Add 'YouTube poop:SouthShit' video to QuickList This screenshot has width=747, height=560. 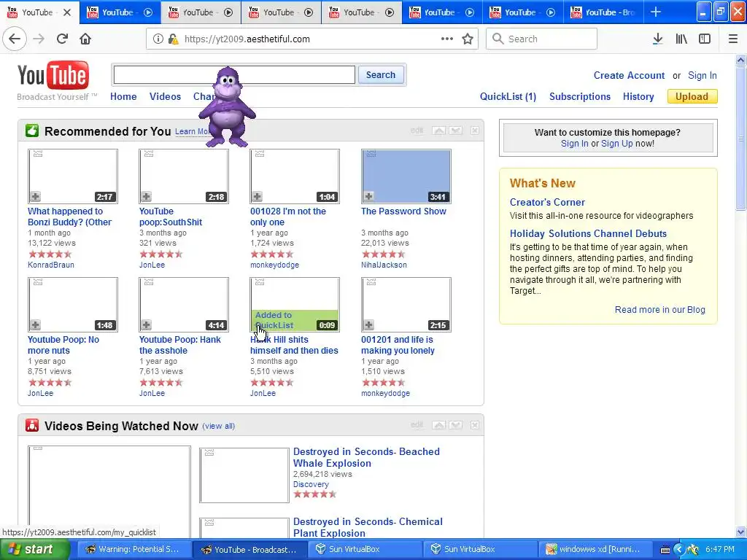(x=146, y=196)
